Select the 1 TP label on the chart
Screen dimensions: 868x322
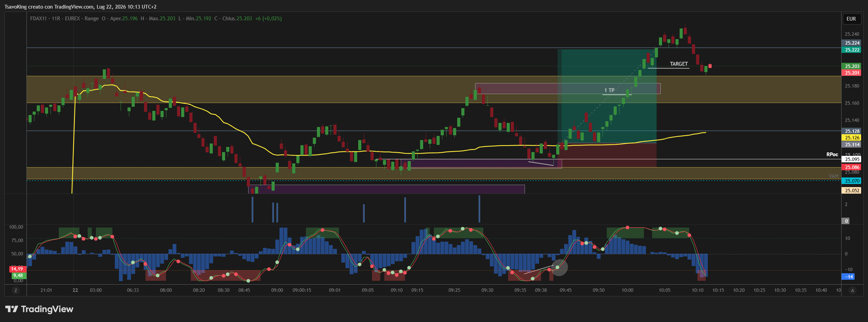[609, 90]
